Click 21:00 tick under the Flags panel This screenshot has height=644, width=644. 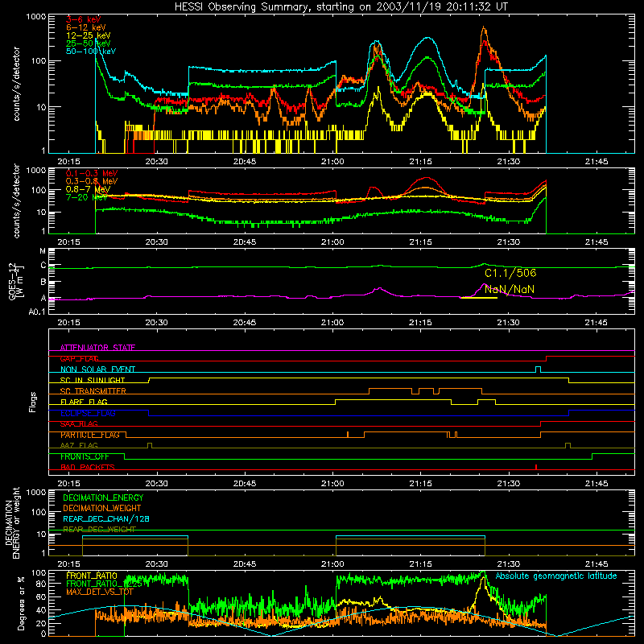[x=332, y=484]
